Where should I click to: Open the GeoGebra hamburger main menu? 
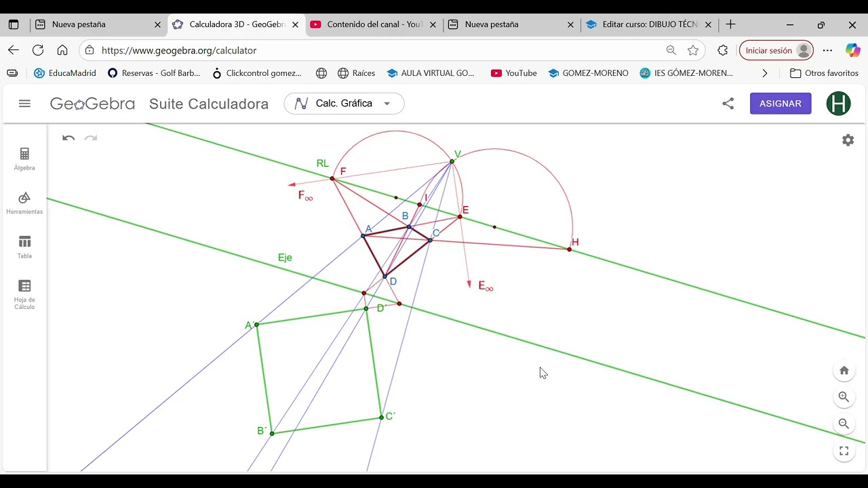pos(25,104)
